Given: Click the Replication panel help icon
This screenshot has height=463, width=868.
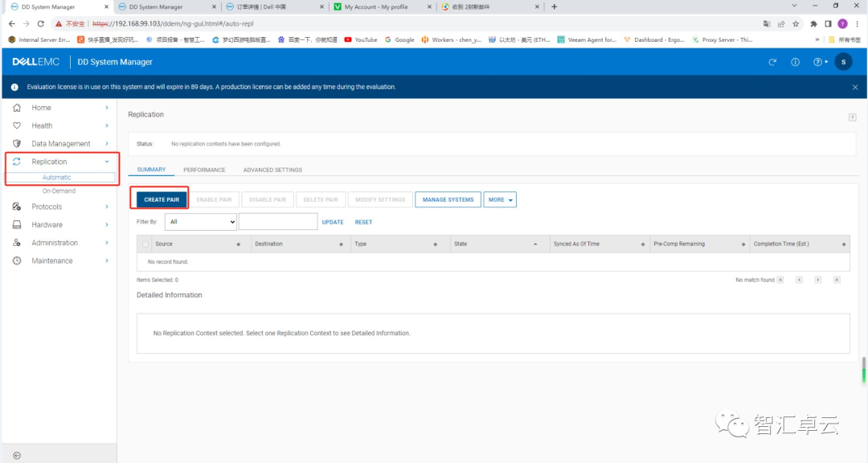Looking at the screenshot, I should (x=853, y=117).
